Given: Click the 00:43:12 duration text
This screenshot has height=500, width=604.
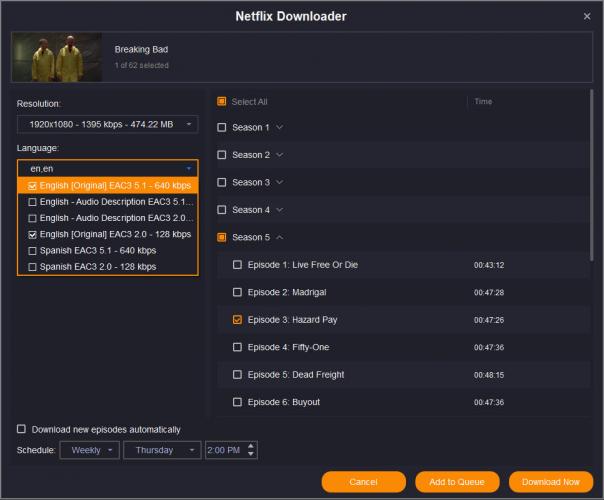Looking at the screenshot, I should point(489,265).
